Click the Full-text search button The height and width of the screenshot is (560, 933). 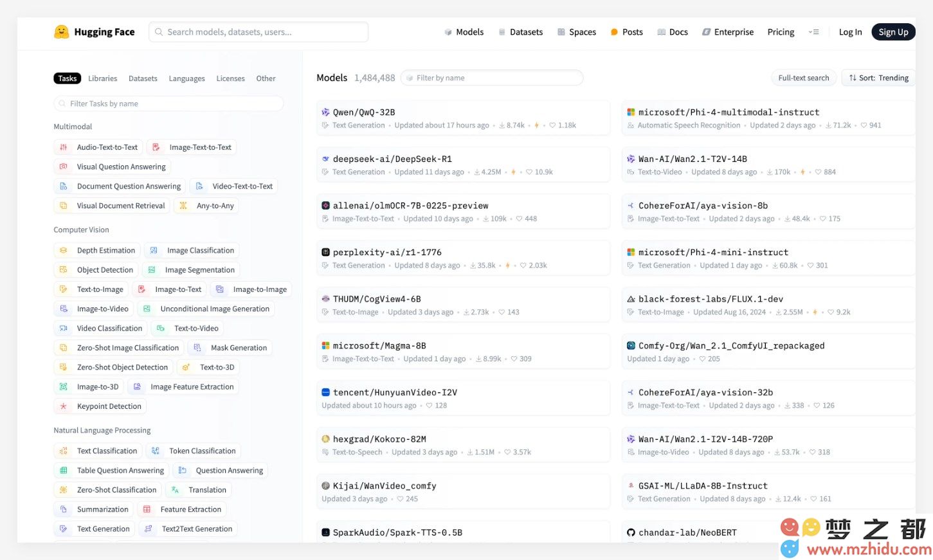coord(803,78)
